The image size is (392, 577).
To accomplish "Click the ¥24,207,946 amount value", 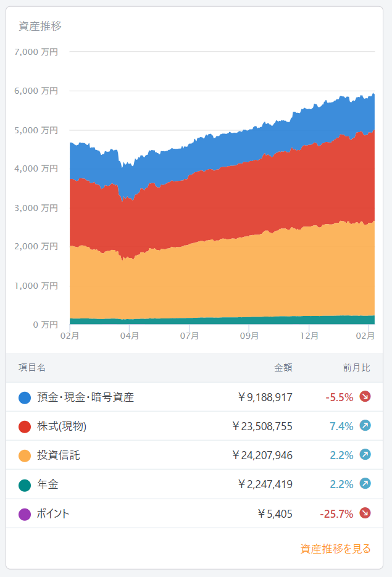I will pos(262,456).
